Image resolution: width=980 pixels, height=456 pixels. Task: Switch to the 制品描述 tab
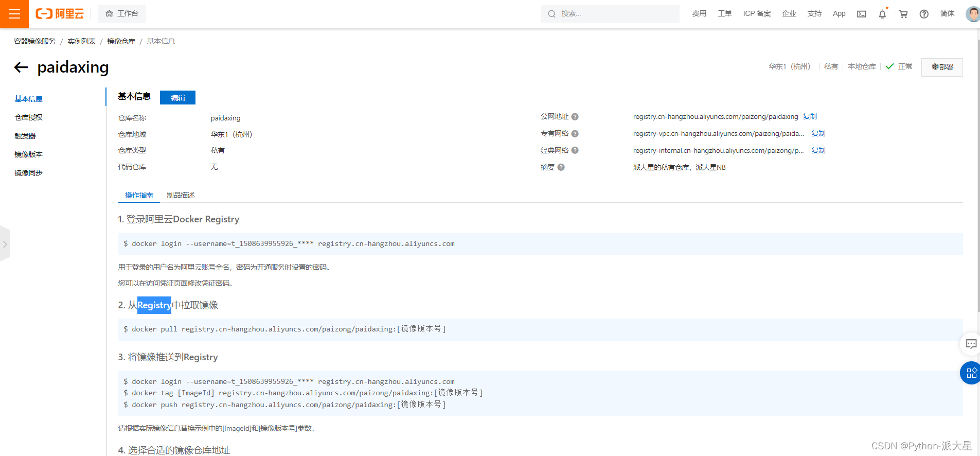181,195
